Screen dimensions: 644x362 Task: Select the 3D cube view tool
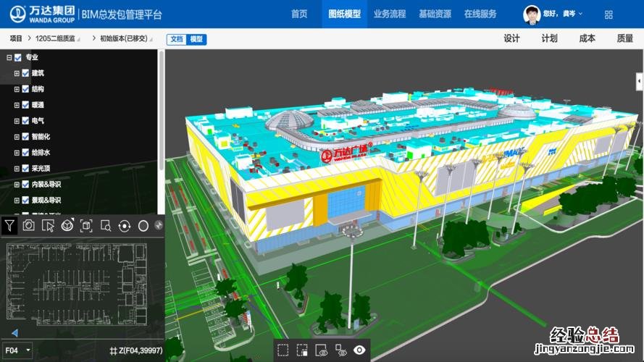67,226
